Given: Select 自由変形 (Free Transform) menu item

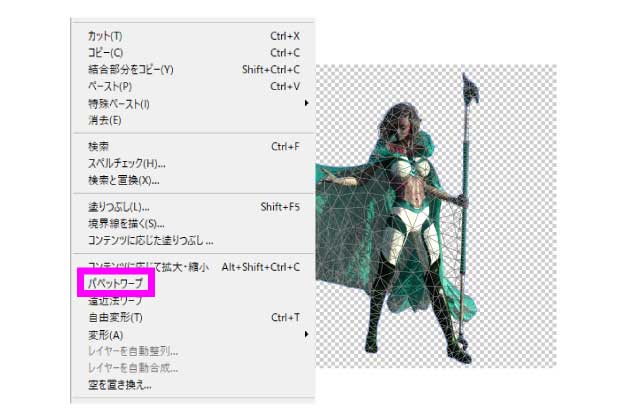Looking at the screenshot, I should (x=115, y=317).
